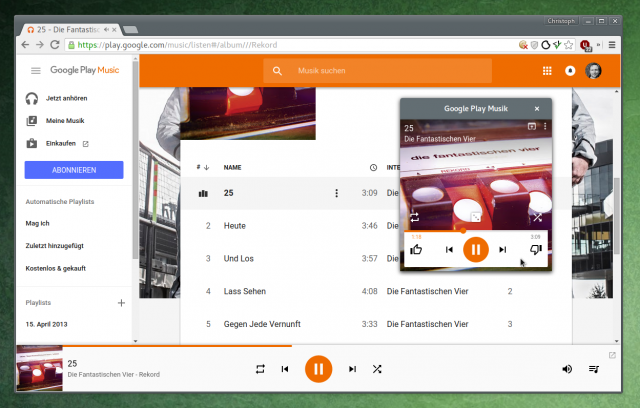Open the hamburger menu beside Google Play Music
This screenshot has width=640, height=408.
(36, 71)
